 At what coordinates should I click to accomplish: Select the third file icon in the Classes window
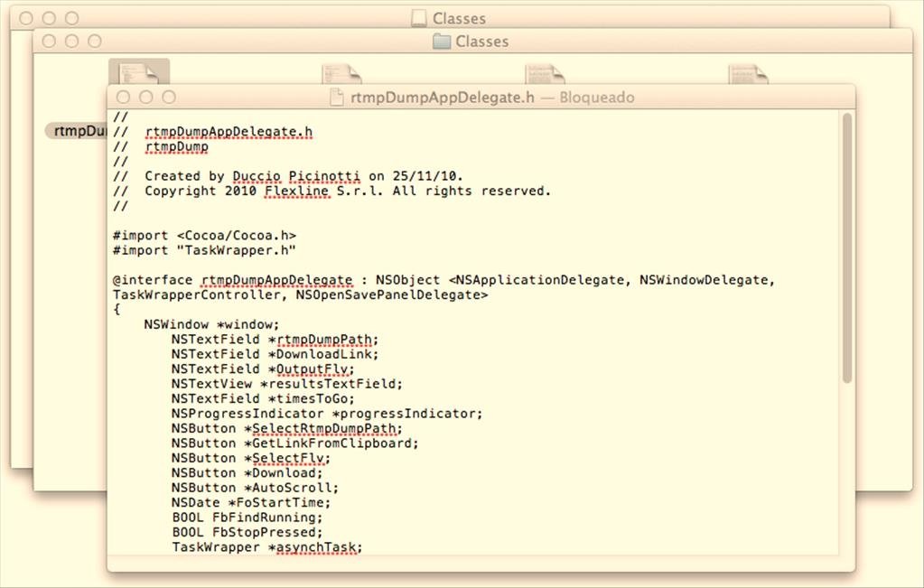(x=545, y=75)
